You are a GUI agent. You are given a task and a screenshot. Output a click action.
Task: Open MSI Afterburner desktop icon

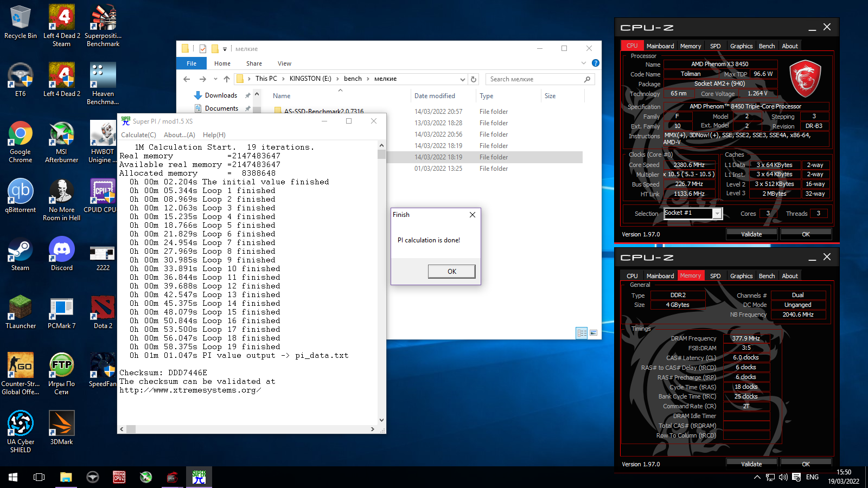pos(62,142)
